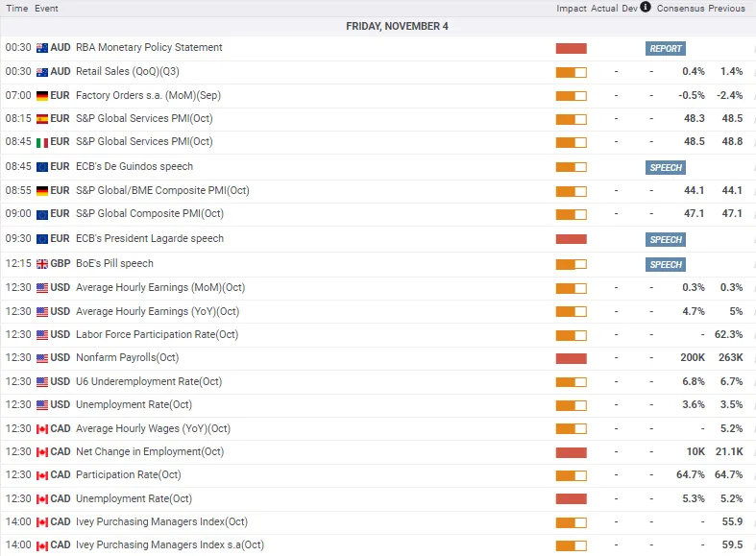The height and width of the screenshot is (556, 756).
Task: Click the US flag beside Average Hourly Earnings (MoM)
Action: (x=42, y=288)
